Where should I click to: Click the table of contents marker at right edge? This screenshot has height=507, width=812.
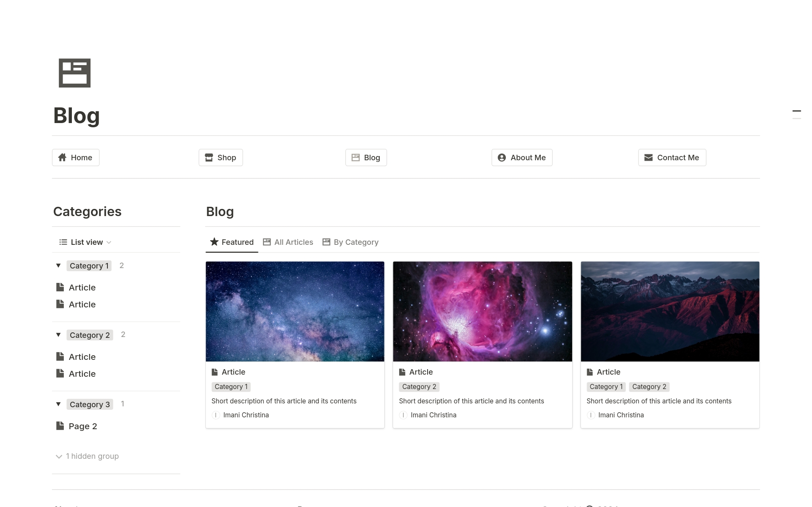point(797,115)
